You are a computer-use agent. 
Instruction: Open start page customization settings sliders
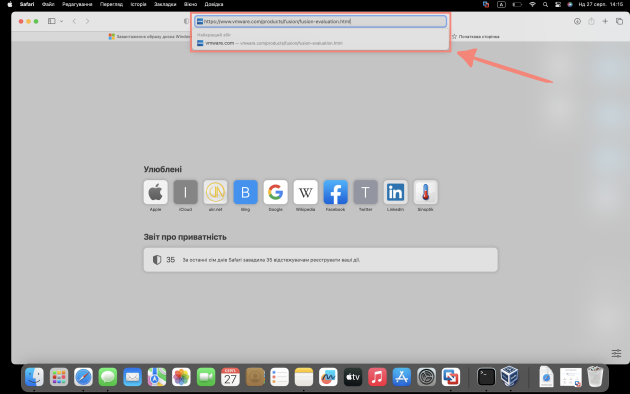(616, 353)
